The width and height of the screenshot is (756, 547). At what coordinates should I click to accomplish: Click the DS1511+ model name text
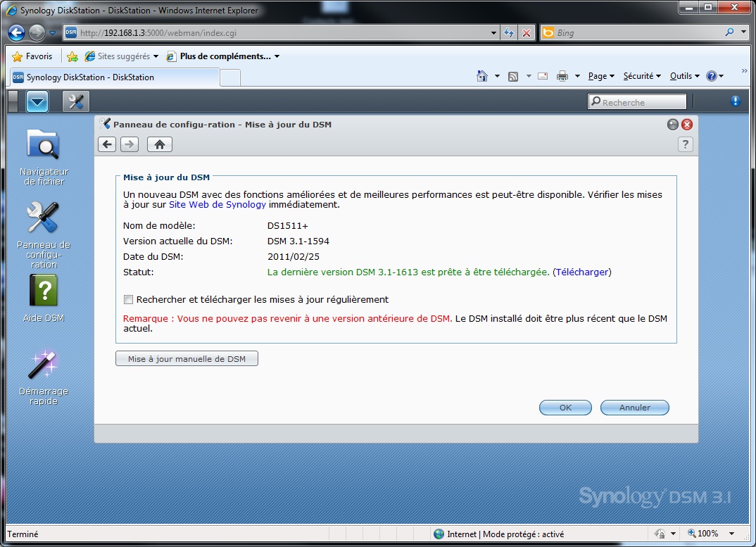pyautogui.click(x=287, y=226)
